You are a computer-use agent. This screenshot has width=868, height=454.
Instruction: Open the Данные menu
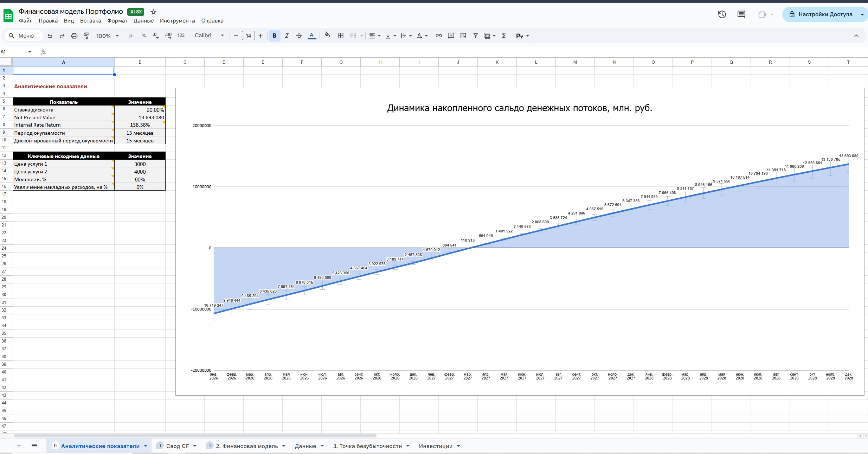pos(143,21)
